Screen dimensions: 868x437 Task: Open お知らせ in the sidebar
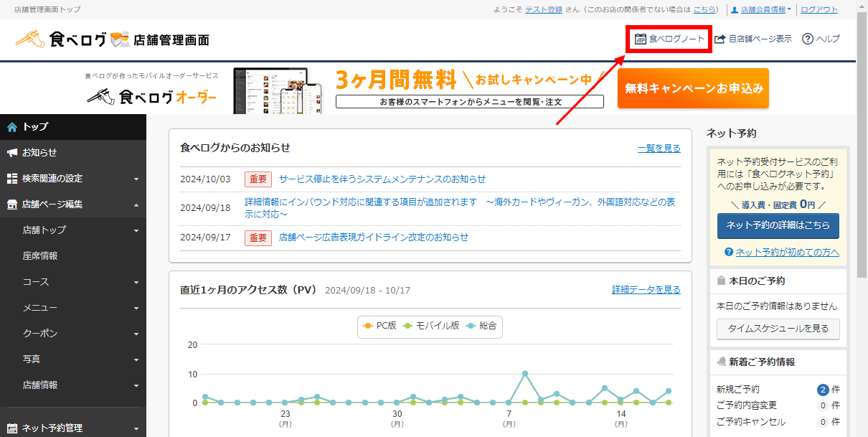coord(73,153)
